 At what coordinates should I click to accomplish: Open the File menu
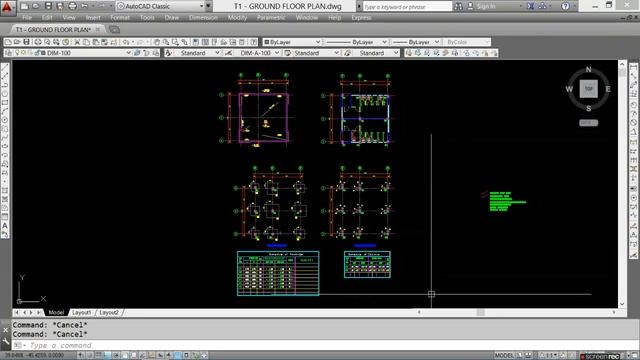coord(27,18)
